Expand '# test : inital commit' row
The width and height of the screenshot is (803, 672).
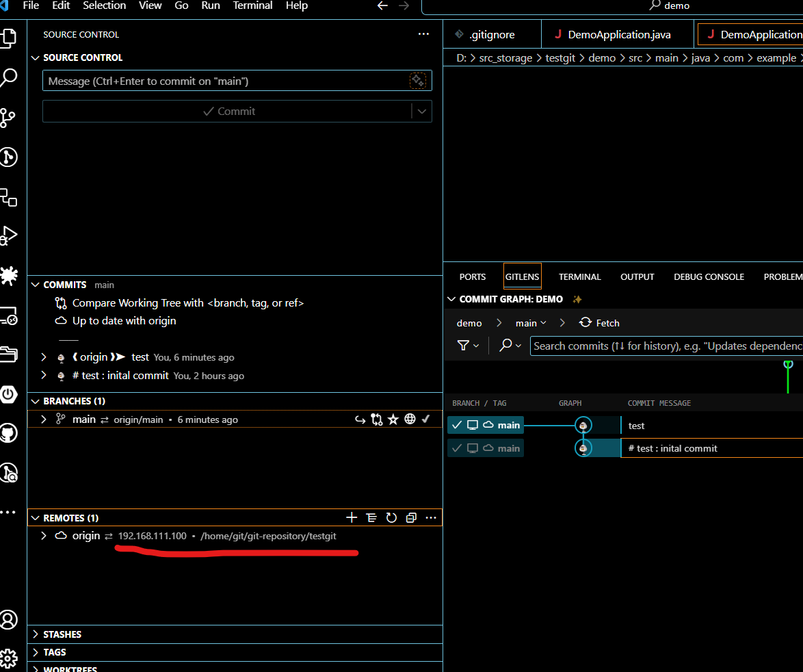coord(44,376)
